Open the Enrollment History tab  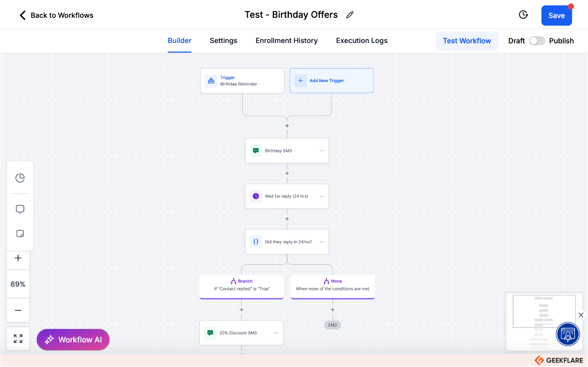(x=286, y=41)
